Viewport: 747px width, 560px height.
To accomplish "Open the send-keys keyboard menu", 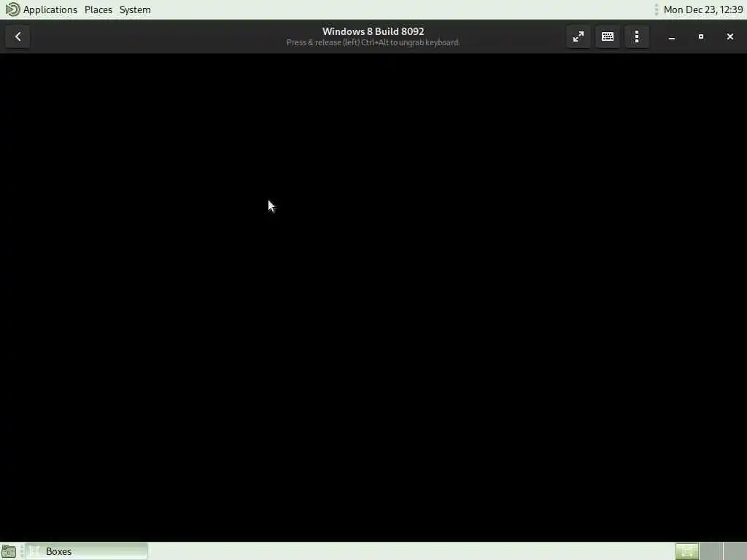I will click(608, 36).
